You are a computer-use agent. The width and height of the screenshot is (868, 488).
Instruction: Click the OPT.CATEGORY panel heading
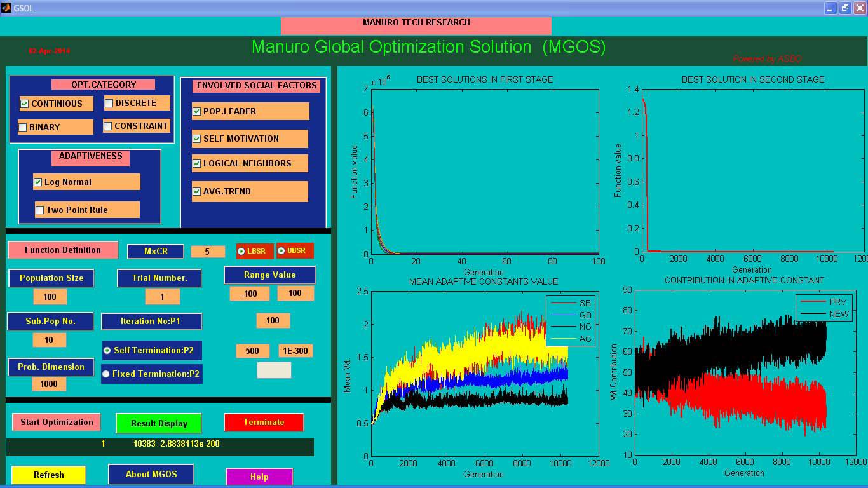(104, 85)
